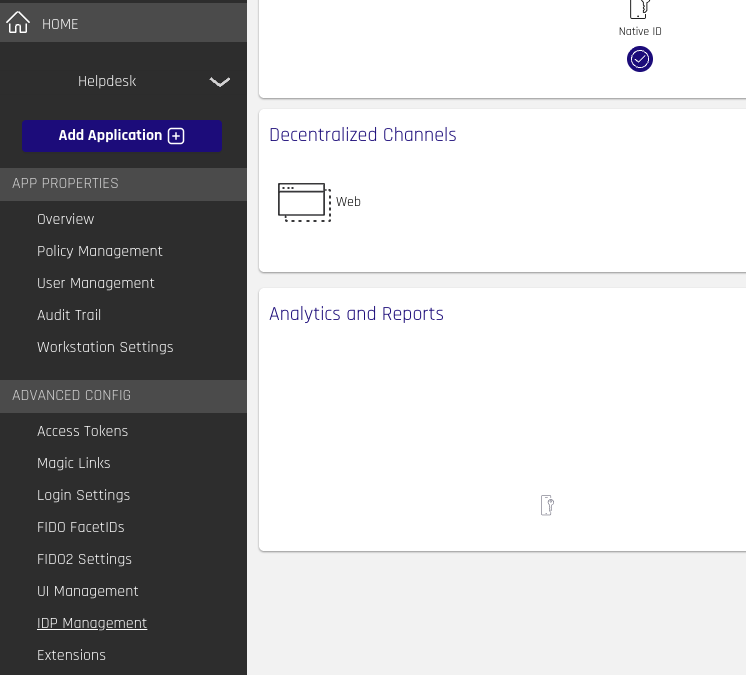Click the plus icon on Add Application
Image resolution: width=746 pixels, height=675 pixels.
[x=176, y=136]
